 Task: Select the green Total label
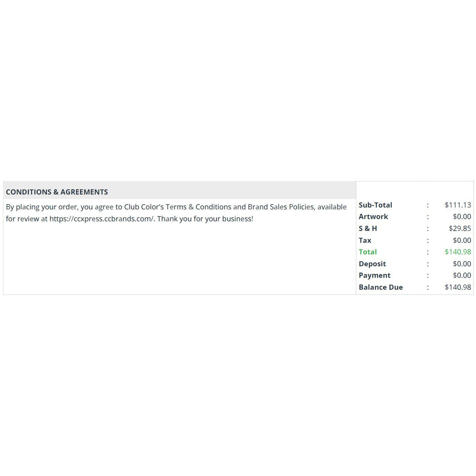(368, 252)
